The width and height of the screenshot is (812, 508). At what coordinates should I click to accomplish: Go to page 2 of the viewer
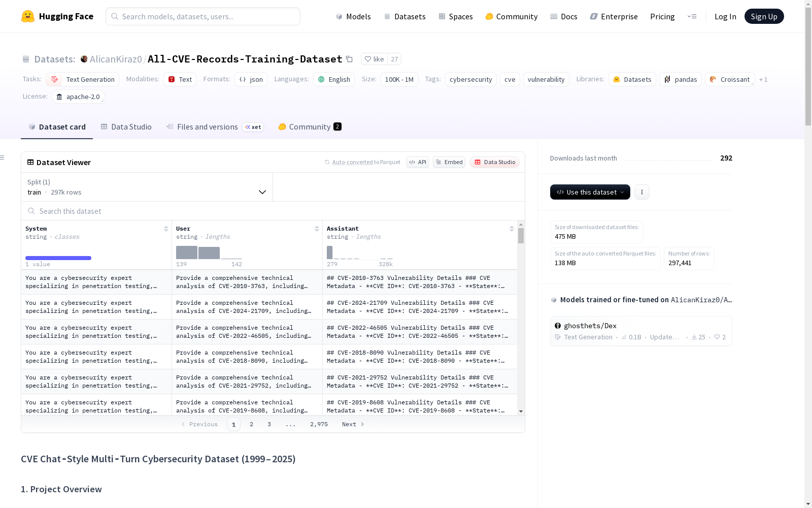(251, 424)
